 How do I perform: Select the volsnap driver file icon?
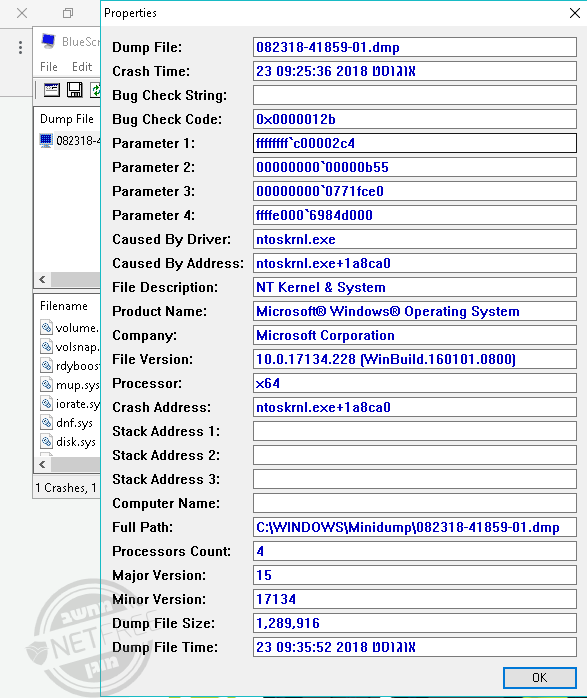coord(46,346)
